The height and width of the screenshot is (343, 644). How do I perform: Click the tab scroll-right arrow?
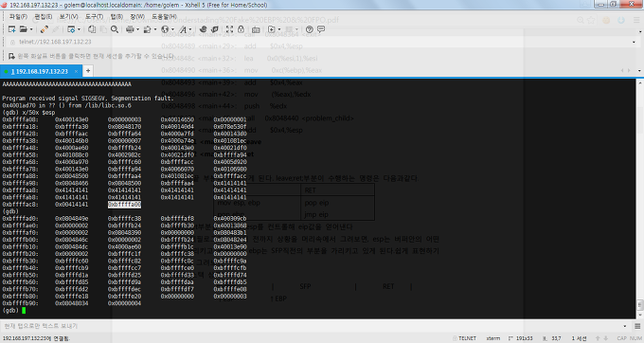tap(629, 71)
